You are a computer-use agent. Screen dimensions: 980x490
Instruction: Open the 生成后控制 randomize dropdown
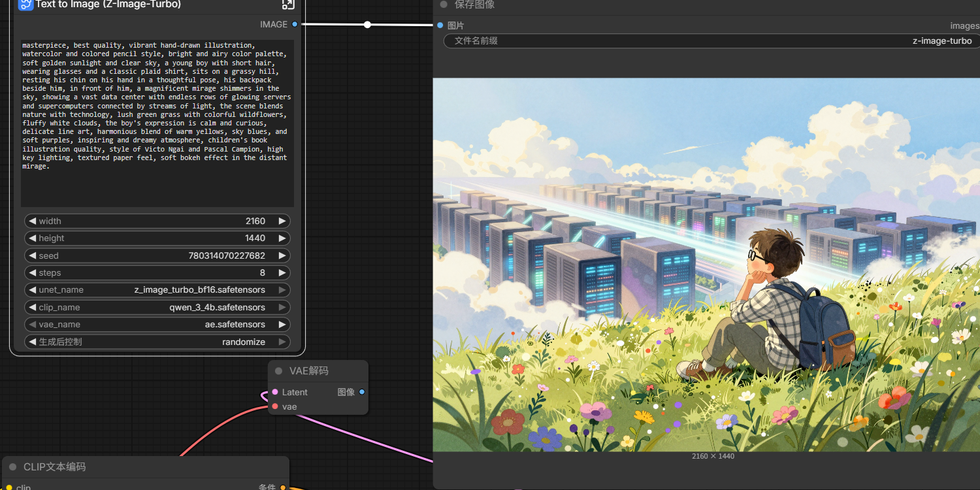[157, 342]
